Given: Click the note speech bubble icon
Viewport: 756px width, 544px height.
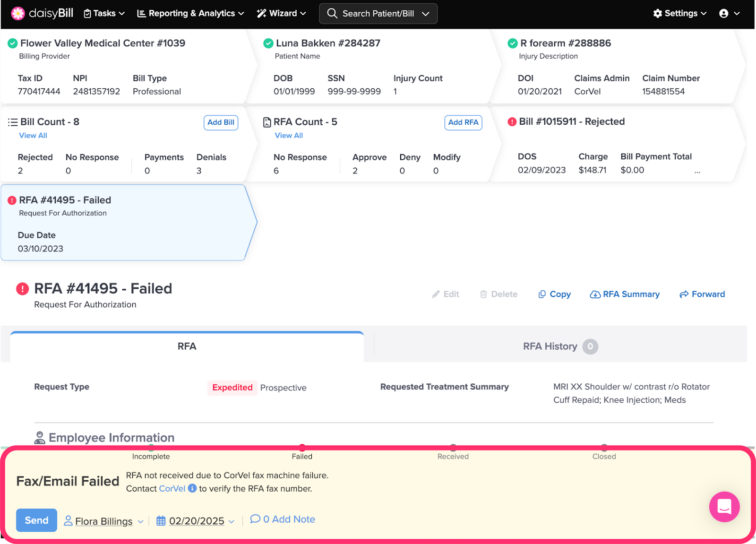Looking at the screenshot, I should pos(255,519).
